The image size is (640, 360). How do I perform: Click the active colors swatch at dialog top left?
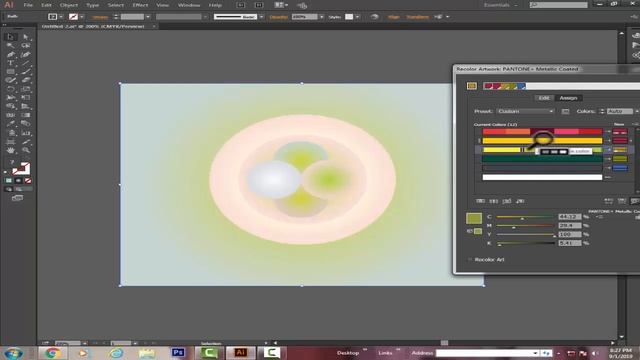click(x=472, y=86)
